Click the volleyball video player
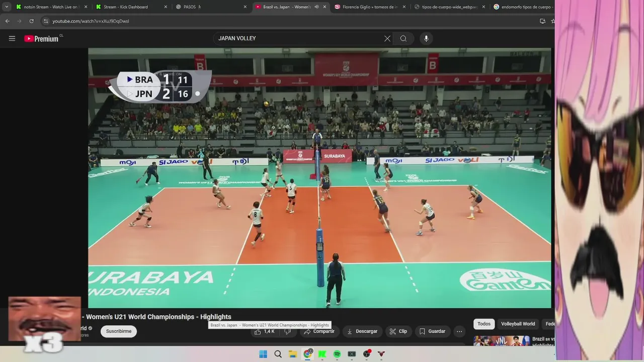 (319, 178)
